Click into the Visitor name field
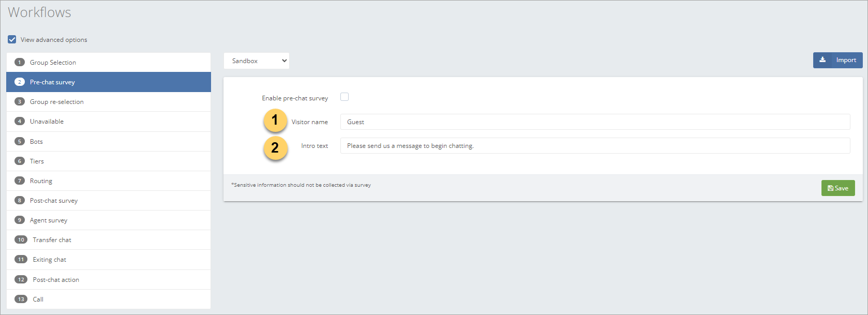This screenshot has width=868, height=315. coord(595,122)
